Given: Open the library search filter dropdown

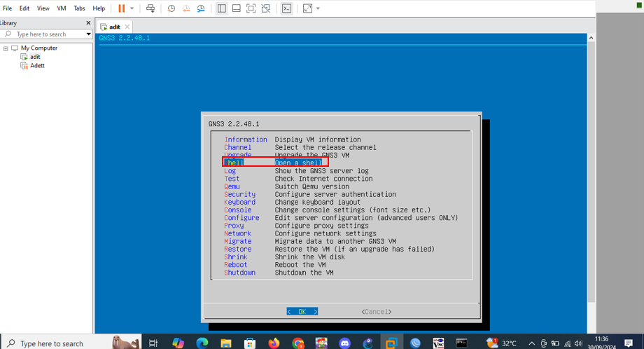Looking at the screenshot, I should click(88, 34).
